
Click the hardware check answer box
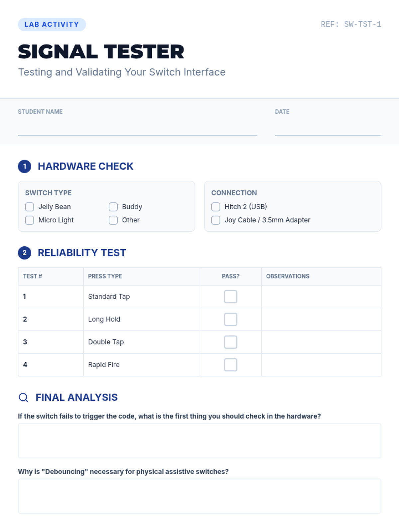(199, 441)
